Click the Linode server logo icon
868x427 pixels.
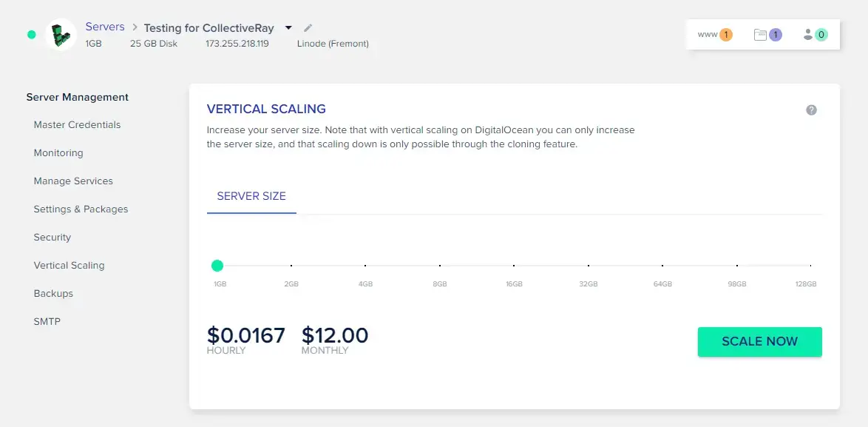point(61,35)
